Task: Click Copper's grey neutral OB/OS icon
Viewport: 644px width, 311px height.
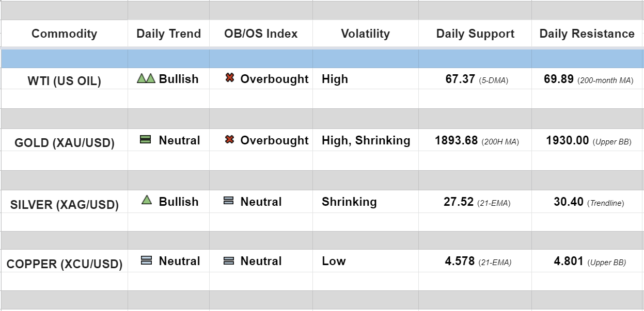Action: click(229, 261)
